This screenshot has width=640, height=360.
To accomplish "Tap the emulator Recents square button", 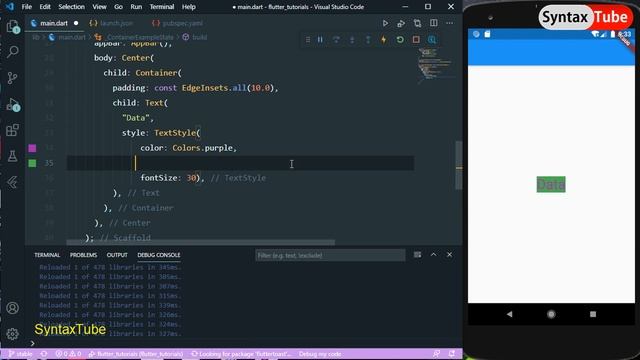I will point(593,314).
